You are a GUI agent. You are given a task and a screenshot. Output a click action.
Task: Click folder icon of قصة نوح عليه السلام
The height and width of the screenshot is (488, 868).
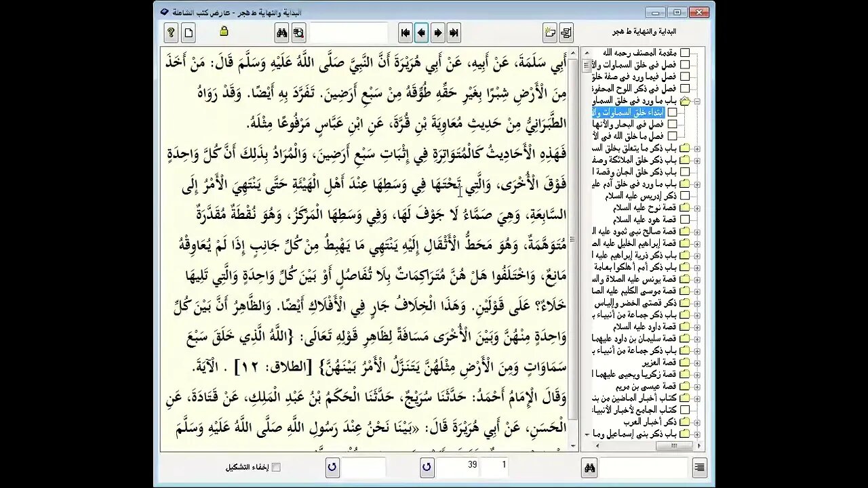pos(685,207)
